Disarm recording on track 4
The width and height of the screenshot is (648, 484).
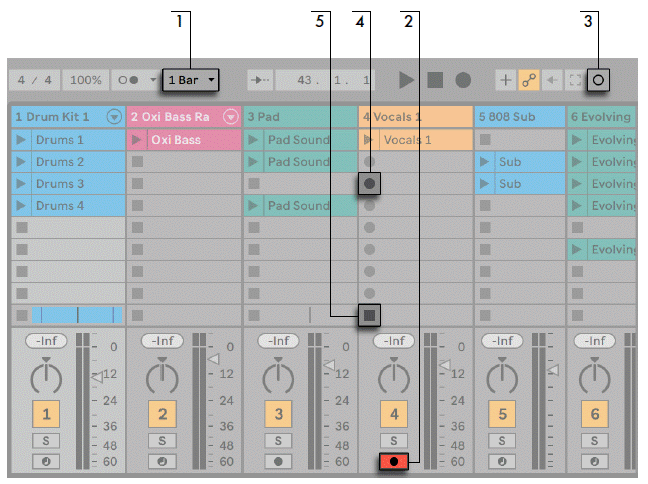pos(395,462)
